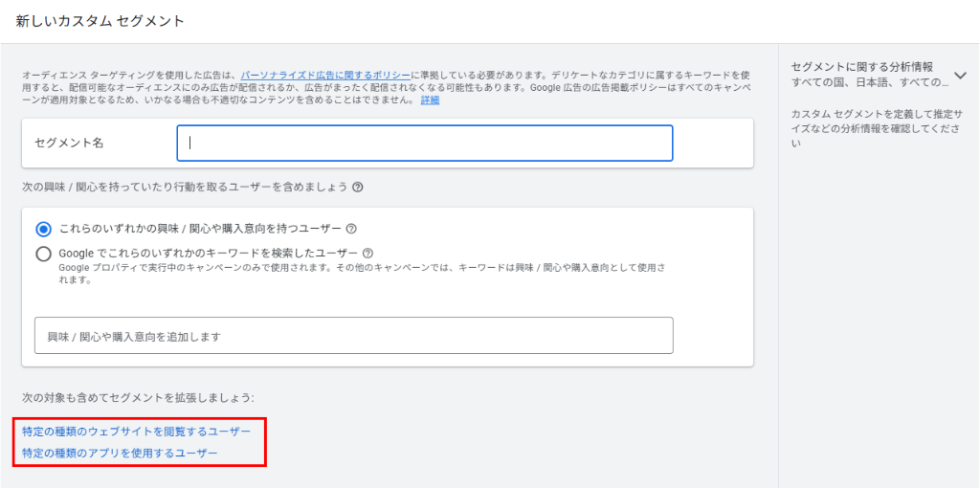The image size is (980, 488).
Task: Click the カスタム セグメントを定義して推定サイズ description text
Action: point(877,129)
